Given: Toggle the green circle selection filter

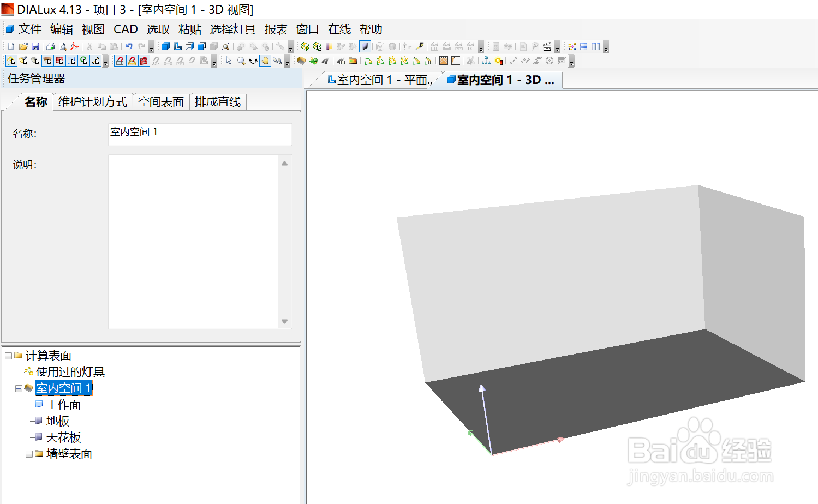Looking at the screenshot, I should tap(83, 61).
